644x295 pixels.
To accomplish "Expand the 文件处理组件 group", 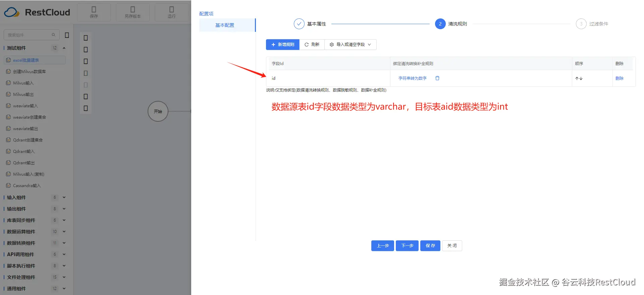I will [64, 277].
